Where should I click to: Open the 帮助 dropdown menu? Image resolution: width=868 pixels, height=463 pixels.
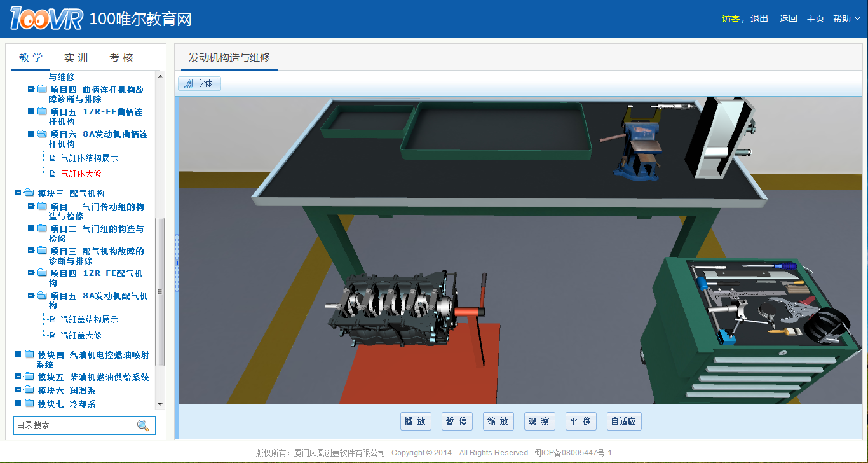click(x=846, y=18)
